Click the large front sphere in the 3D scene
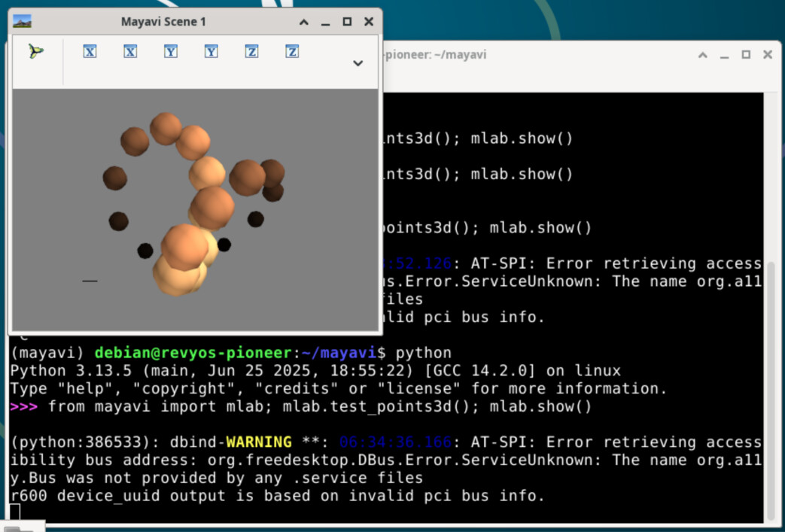The width and height of the screenshot is (785, 532). [184, 248]
